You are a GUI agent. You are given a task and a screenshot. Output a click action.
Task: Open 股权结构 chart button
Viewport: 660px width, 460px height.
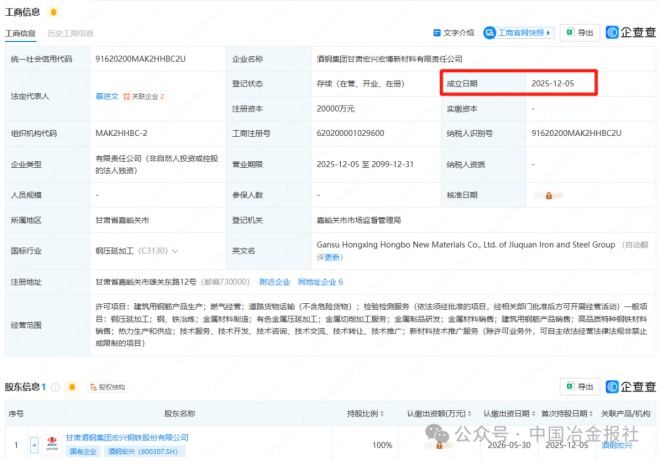(106, 386)
